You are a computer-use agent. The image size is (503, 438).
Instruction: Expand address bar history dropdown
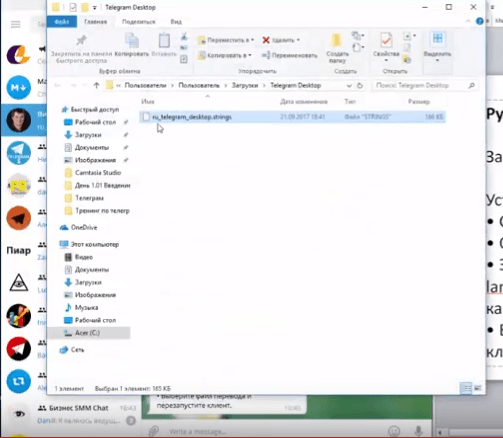tap(349, 86)
